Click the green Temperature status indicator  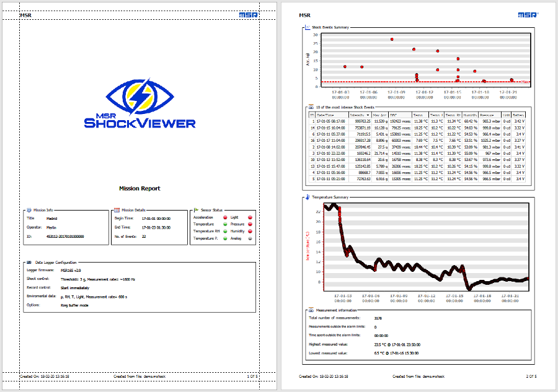coord(225,224)
